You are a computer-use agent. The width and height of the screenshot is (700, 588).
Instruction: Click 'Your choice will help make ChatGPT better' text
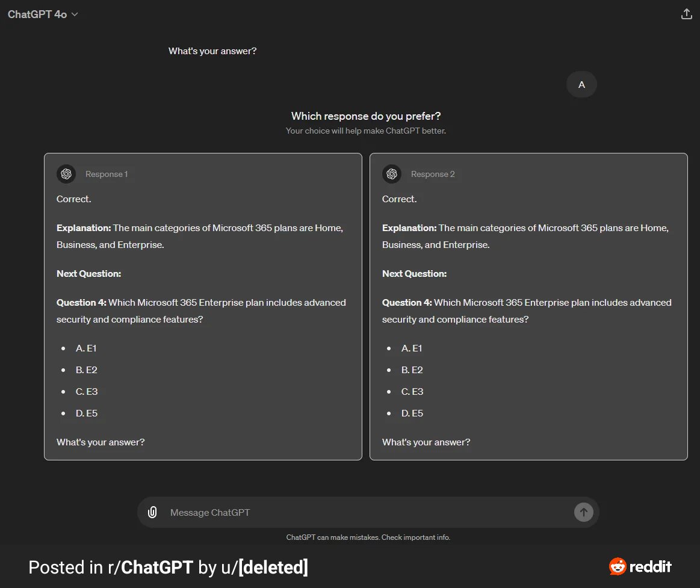pyautogui.click(x=365, y=131)
